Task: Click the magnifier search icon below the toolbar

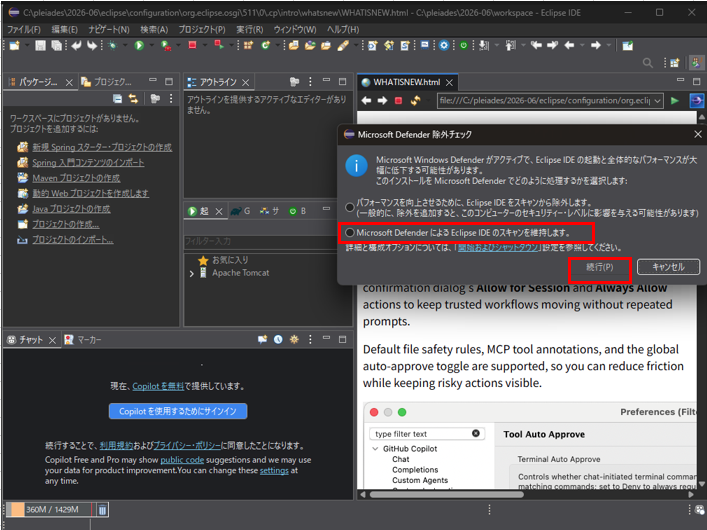Action: pos(647,63)
